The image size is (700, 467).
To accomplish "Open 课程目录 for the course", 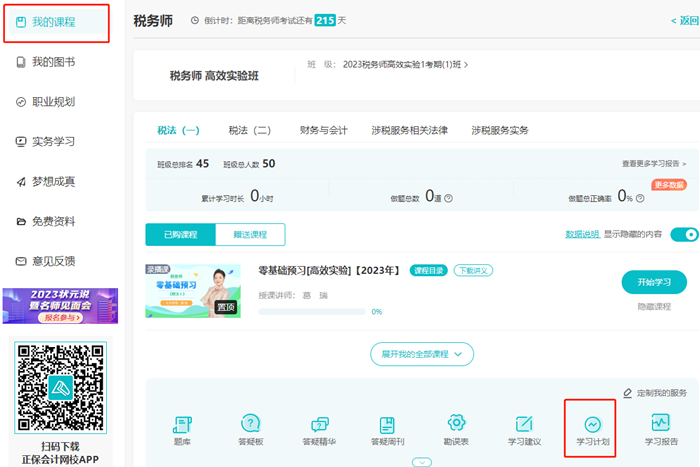I will [429, 271].
